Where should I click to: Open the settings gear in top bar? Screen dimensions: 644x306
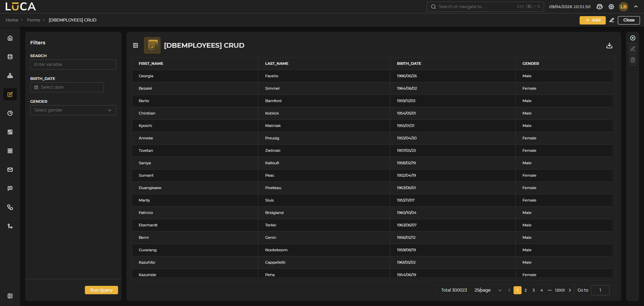pos(611,7)
